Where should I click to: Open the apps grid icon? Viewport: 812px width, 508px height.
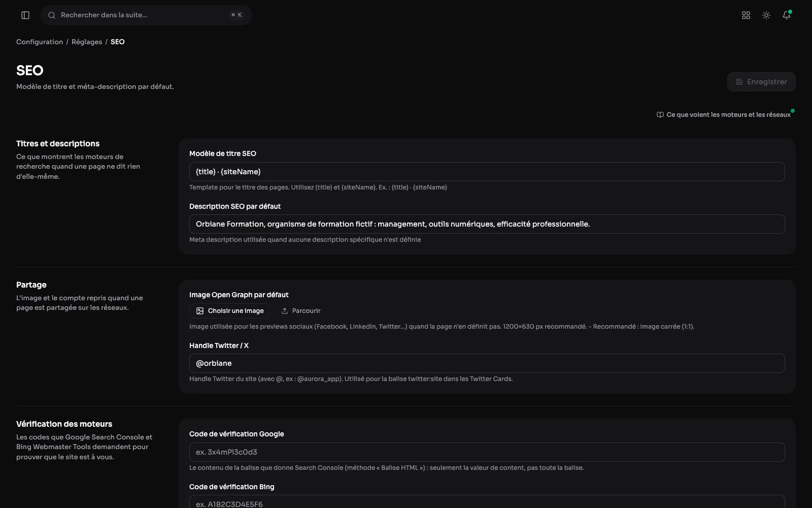click(746, 15)
